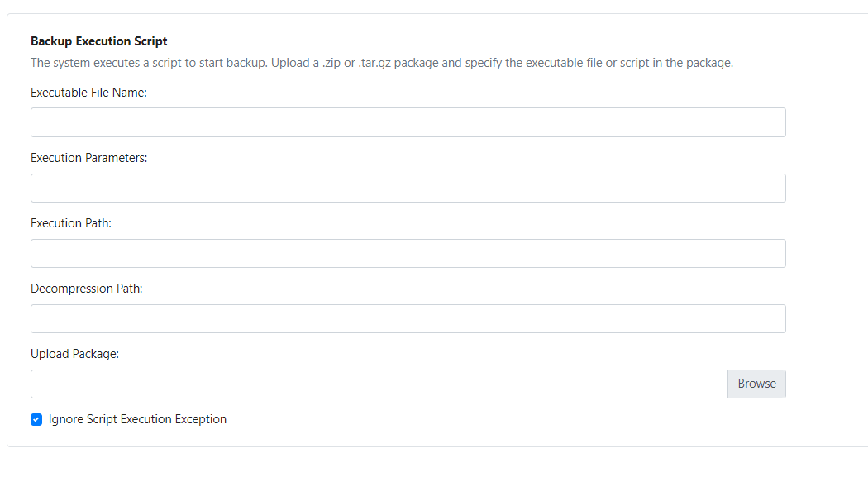Click inside the Upload Package file path box
The width and height of the screenshot is (868, 482).
click(x=378, y=384)
